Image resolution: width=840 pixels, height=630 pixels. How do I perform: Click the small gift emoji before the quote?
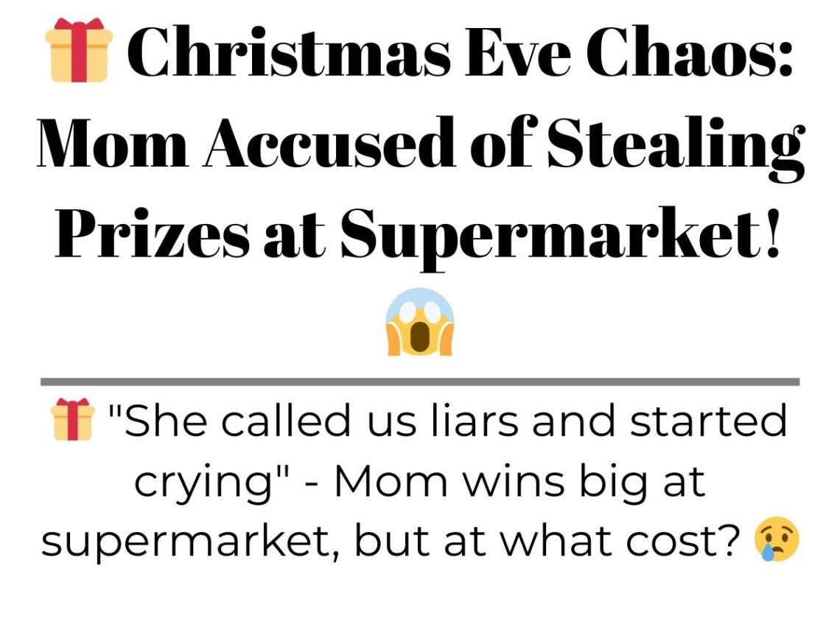pyautogui.click(x=72, y=419)
